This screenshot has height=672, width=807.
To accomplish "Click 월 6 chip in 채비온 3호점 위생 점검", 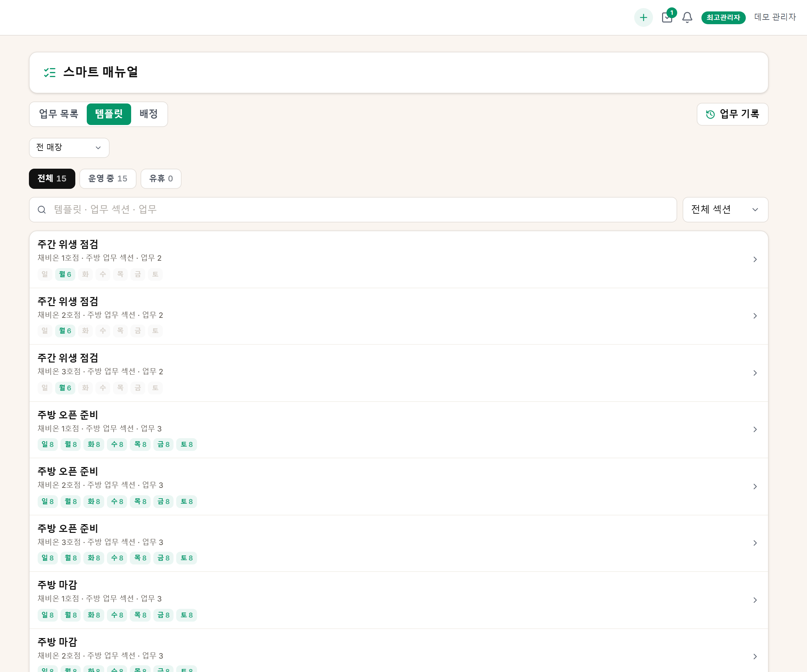I will pos(65,388).
